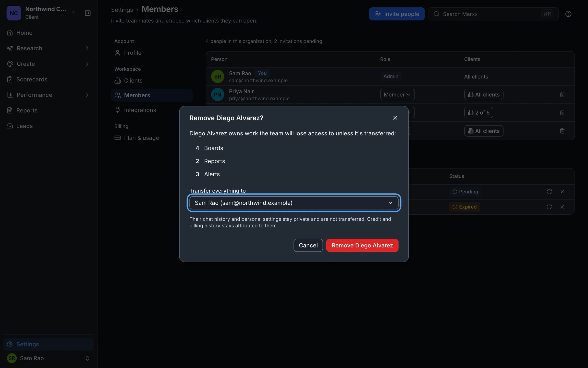Open Priya Nair's All clients selector
This screenshot has height=368, width=588.
pyautogui.click(x=484, y=94)
